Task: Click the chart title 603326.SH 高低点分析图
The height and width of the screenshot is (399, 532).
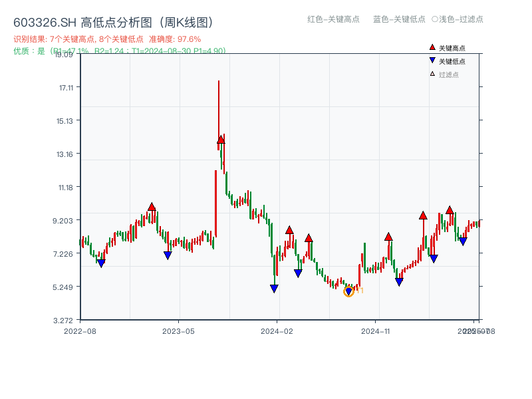Action: 114,23
